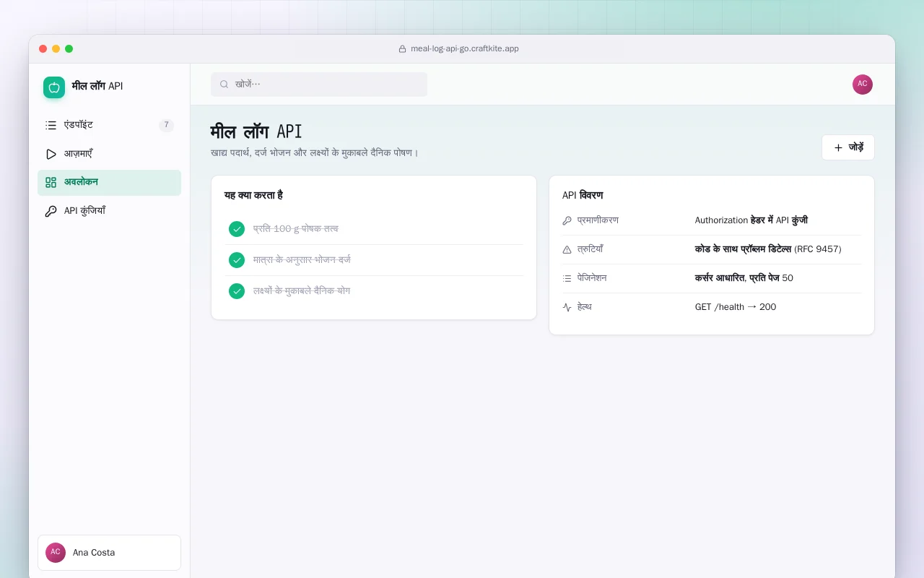This screenshot has width=924, height=578.
Task: Click the GET /health → 200 value
Action: pyautogui.click(x=736, y=307)
